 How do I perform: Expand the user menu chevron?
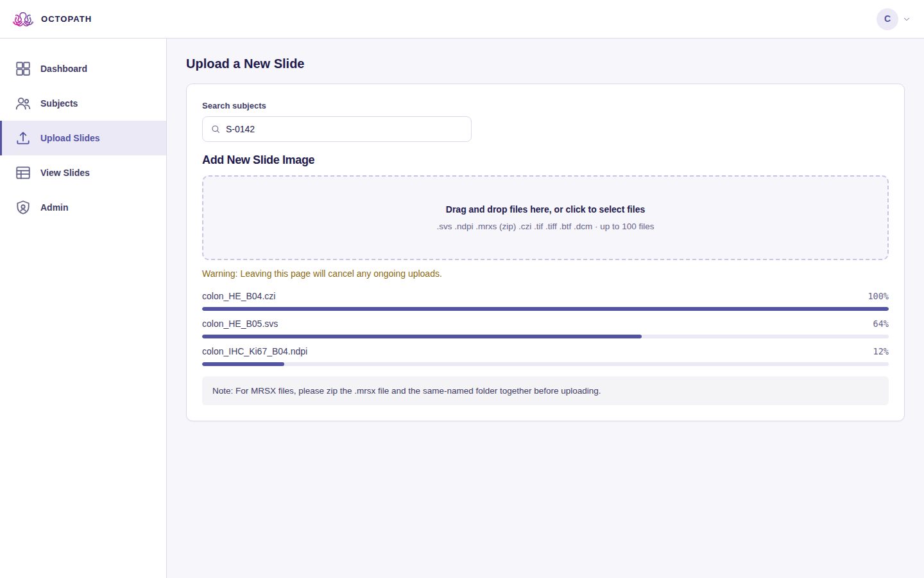click(x=907, y=19)
